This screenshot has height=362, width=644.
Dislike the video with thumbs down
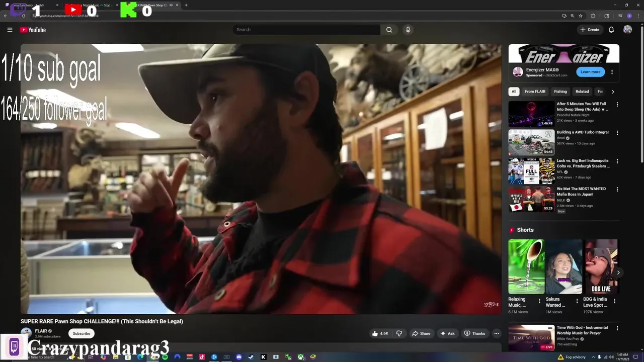click(399, 333)
